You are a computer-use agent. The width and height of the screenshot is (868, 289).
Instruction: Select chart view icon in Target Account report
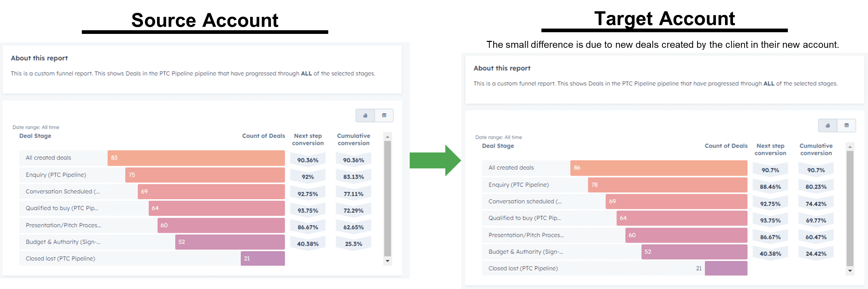coord(827,126)
